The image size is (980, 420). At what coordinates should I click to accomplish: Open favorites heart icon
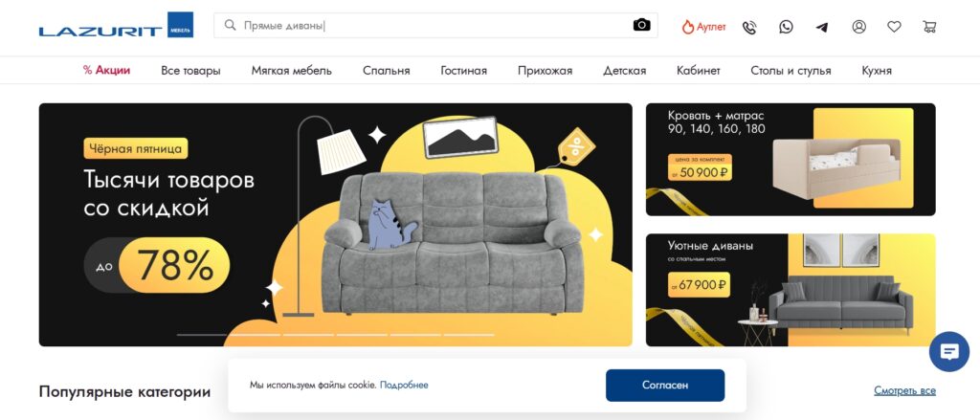[895, 27]
